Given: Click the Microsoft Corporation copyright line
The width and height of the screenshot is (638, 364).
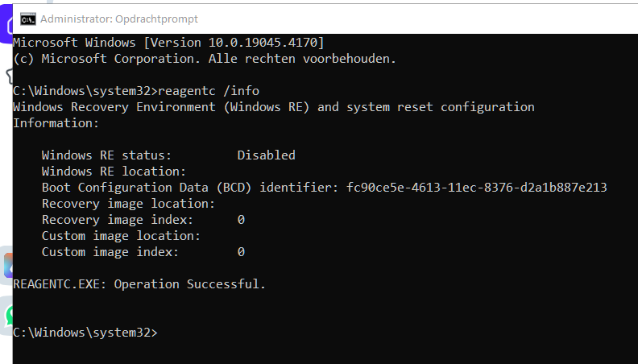Looking at the screenshot, I should [x=205, y=58].
